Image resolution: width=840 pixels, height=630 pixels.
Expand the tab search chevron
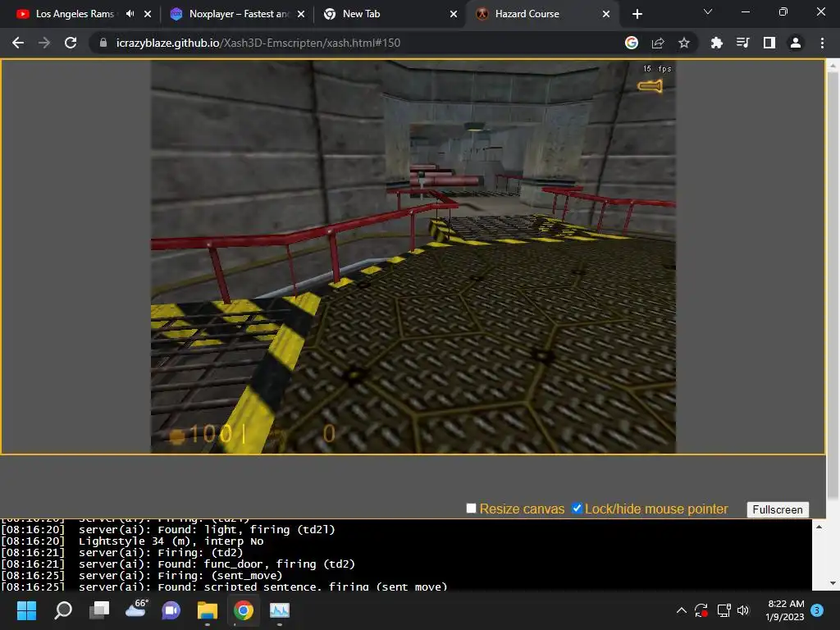708,11
